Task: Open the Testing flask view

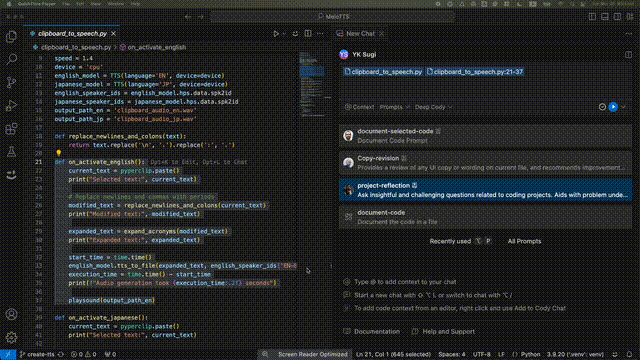Action: click(x=11, y=152)
